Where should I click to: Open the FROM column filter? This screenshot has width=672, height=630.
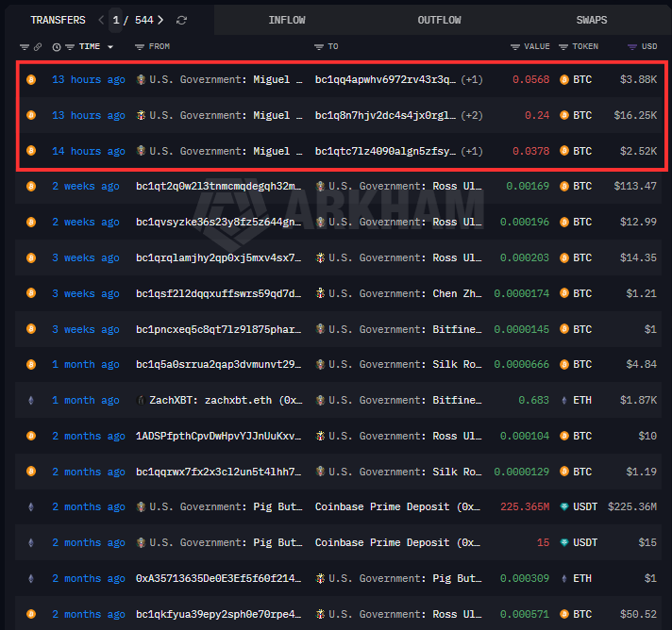click(x=140, y=46)
